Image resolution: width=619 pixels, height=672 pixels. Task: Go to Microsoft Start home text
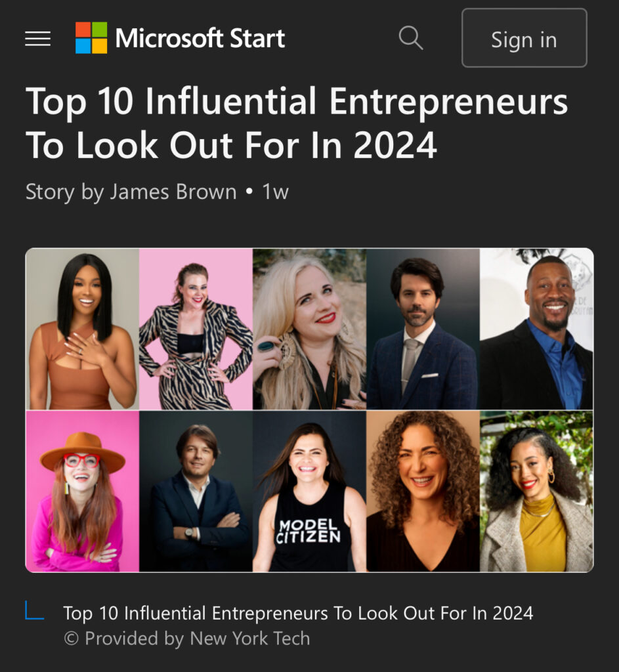[200, 39]
